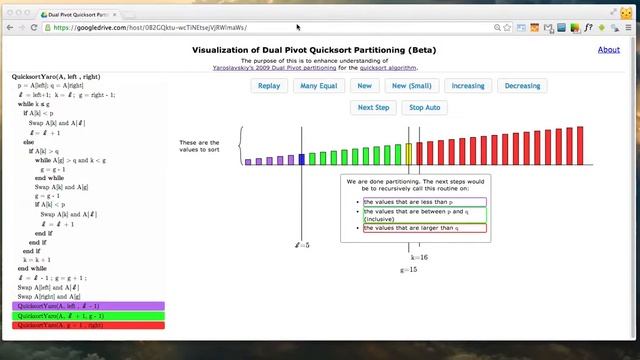Click the yellow cat profile avatar
This screenshot has width=640, height=360.
(626, 13)
